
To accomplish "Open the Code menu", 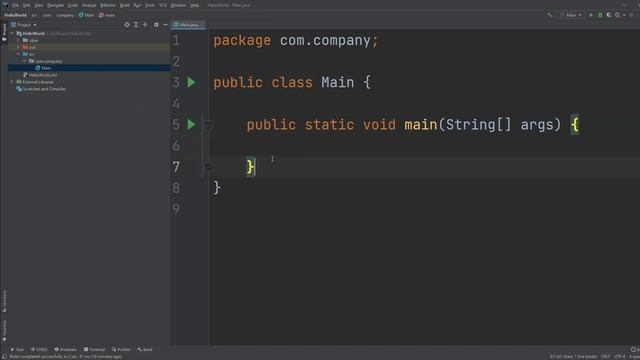I will pos(73,5).
